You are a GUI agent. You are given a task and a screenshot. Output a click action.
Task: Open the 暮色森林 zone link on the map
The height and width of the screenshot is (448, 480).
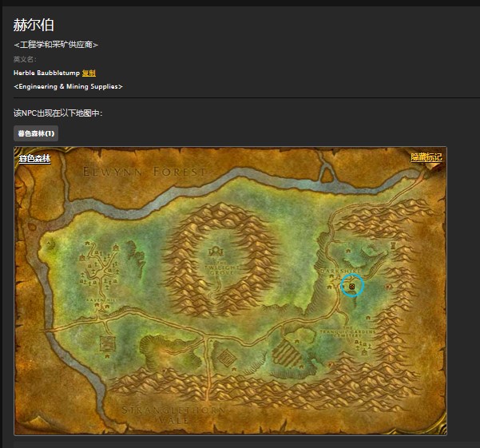(x=34, y=158)
